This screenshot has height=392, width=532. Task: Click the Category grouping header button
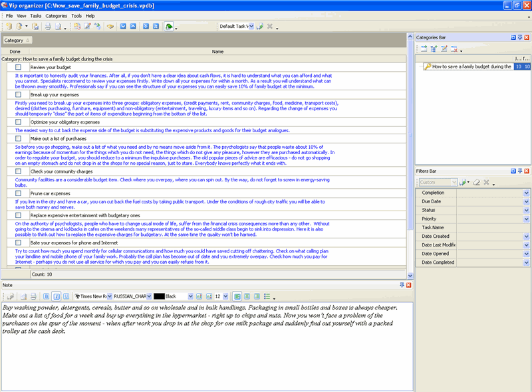coord(17,41)
